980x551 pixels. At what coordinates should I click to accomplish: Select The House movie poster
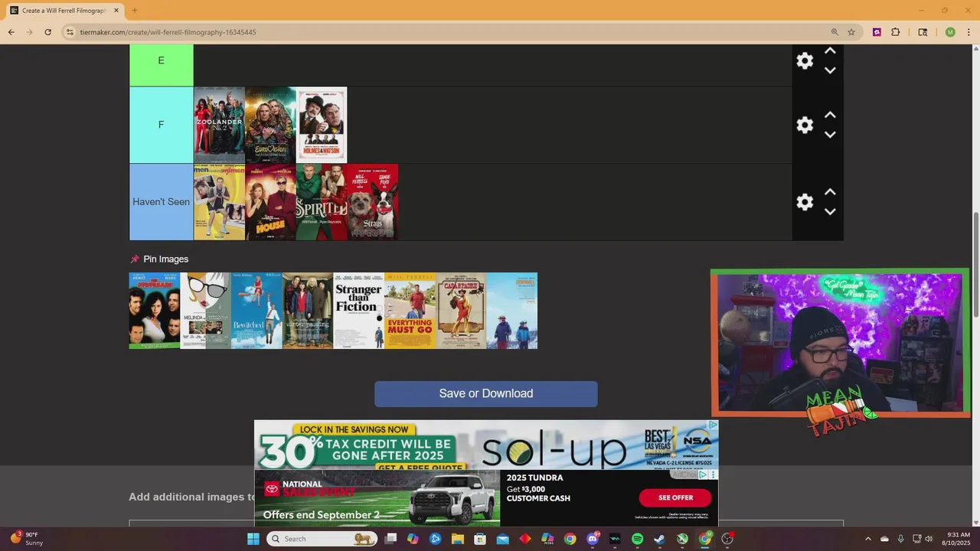270,202
